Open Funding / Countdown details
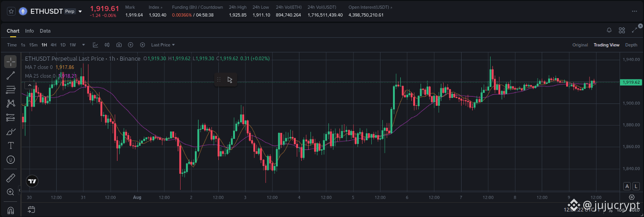This screenshot has width=644, height=217. click(197, 7)
